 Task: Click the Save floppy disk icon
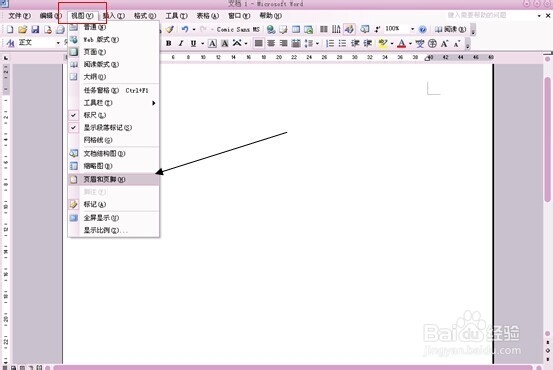pyautogui.click(x=35, y=30)
